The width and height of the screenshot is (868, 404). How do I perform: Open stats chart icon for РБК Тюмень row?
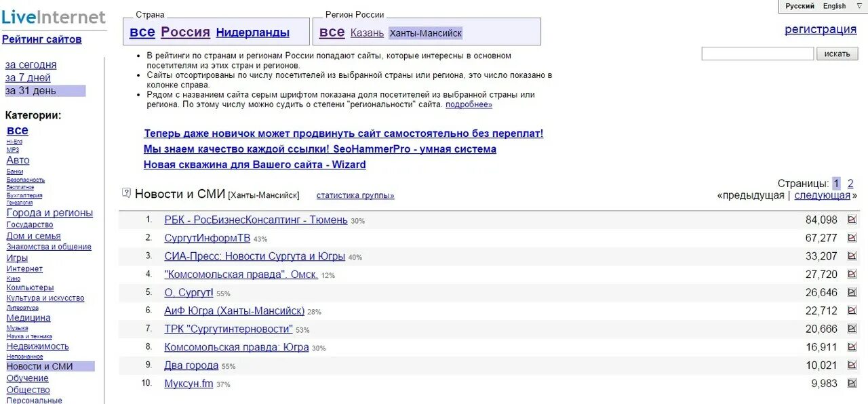(852, 220)
